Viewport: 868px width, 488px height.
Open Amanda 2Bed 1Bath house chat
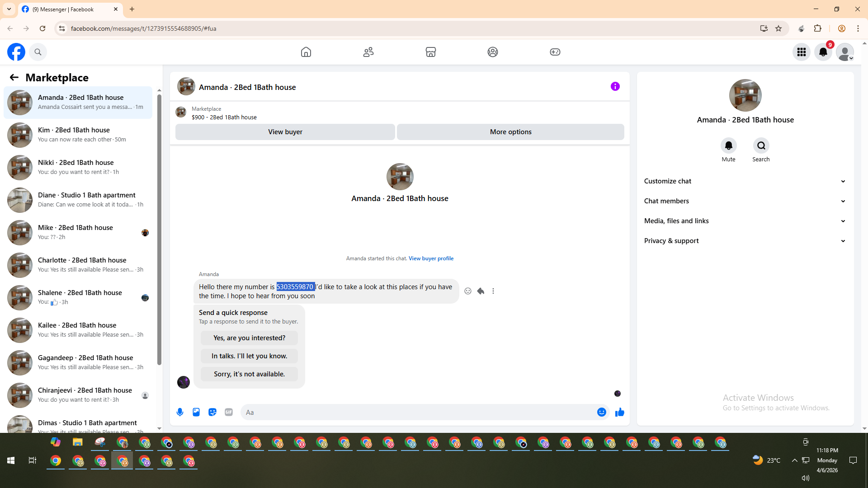tap(78, 103)
